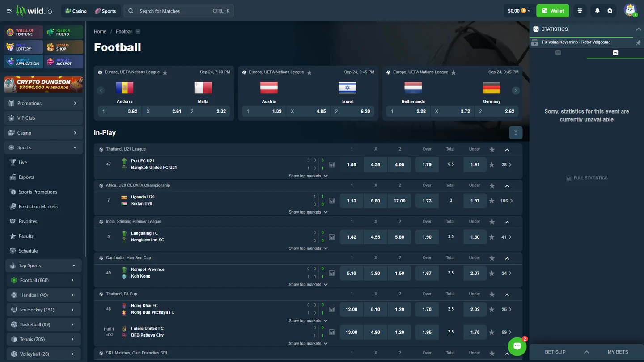The image size is (644, 362).
Task: Switch to the Casino tab in the header
Action: click(75, 11)
